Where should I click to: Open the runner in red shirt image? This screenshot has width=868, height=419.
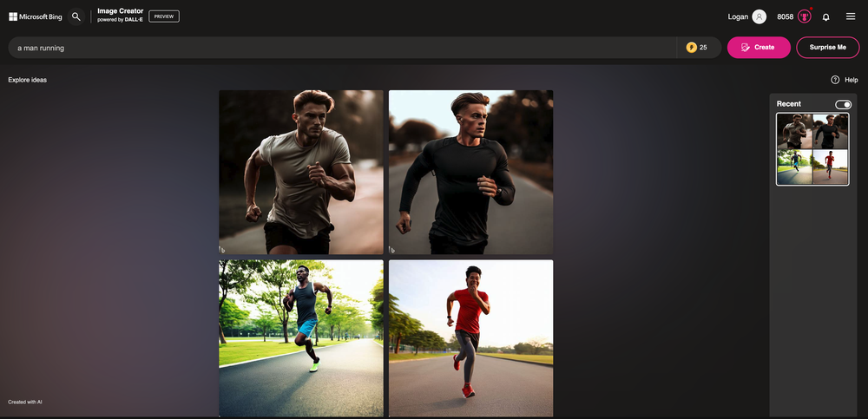coord(470,338)
